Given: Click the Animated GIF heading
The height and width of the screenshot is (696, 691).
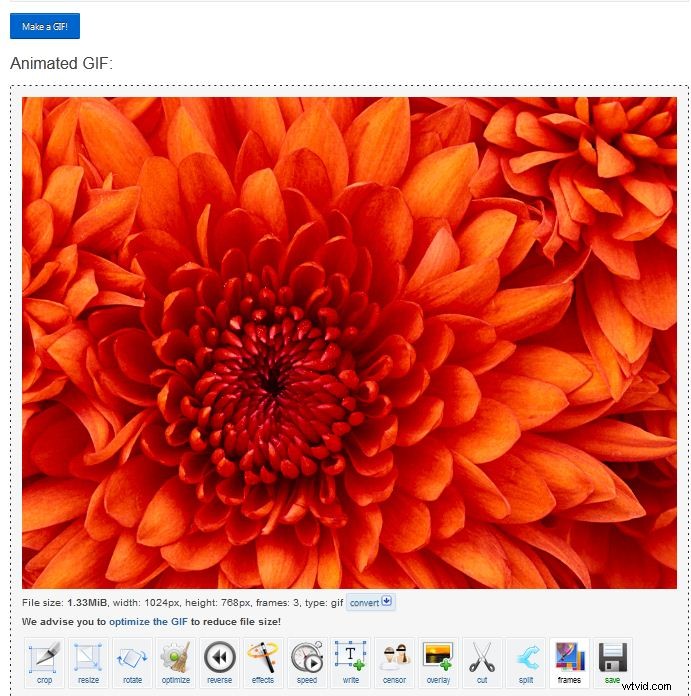Looking at the screenshot, I should 62,64.
